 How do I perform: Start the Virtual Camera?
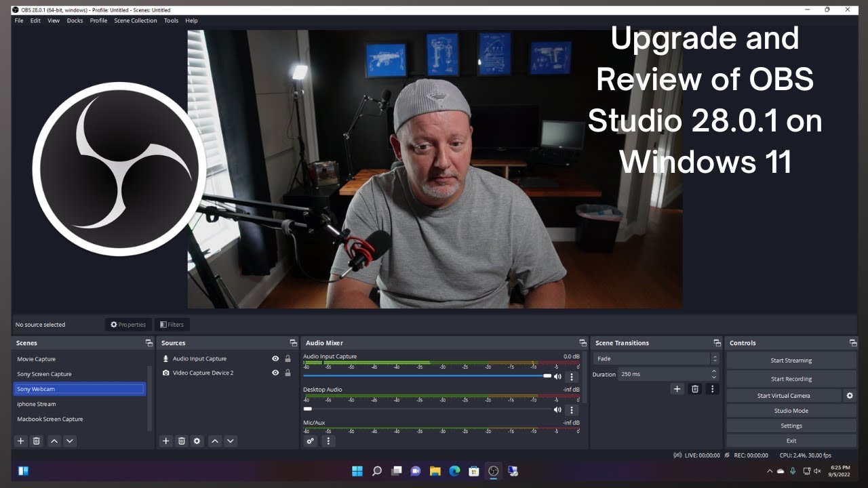click(784, 395)
